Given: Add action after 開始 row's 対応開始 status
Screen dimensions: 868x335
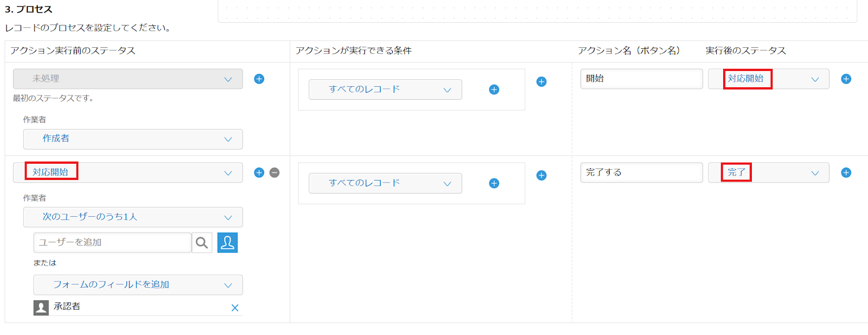Looking at the screenshot, I should click(x=846, y=79).
